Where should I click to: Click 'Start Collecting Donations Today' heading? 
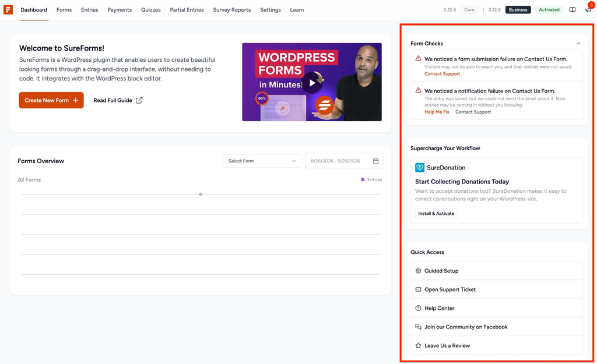(x=462, y=182)
